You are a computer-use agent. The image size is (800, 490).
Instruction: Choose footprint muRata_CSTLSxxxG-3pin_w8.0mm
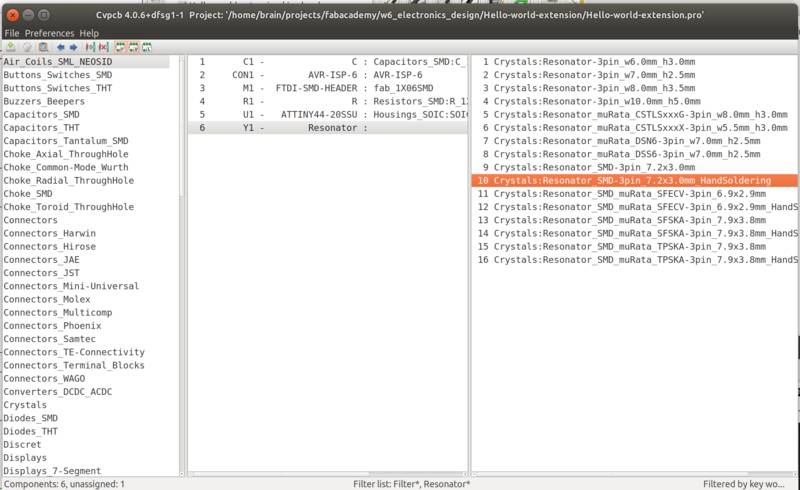(x=635, y=115)
